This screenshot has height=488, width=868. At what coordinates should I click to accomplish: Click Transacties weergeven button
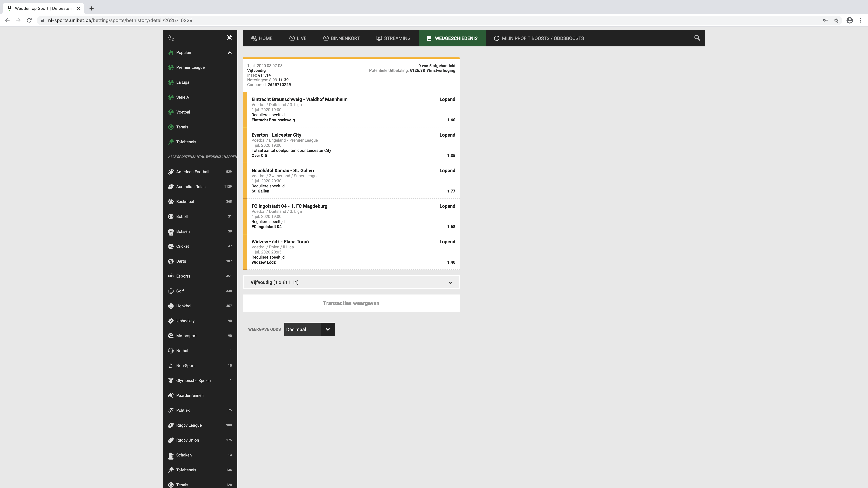pos(351,303)
